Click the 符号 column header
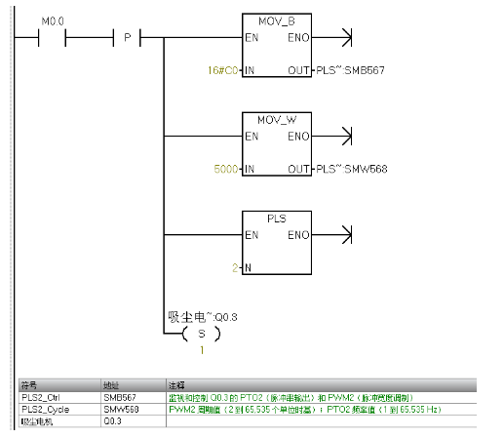The width and height of the screenshot is (504, 438). (59, 385)
